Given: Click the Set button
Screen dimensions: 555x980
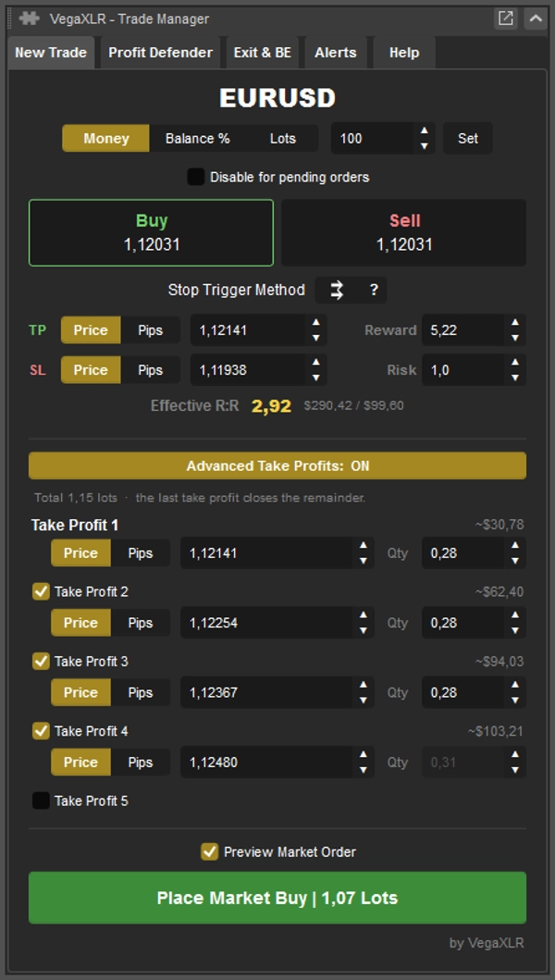Looking at the screenshot, I should (467, 138).
